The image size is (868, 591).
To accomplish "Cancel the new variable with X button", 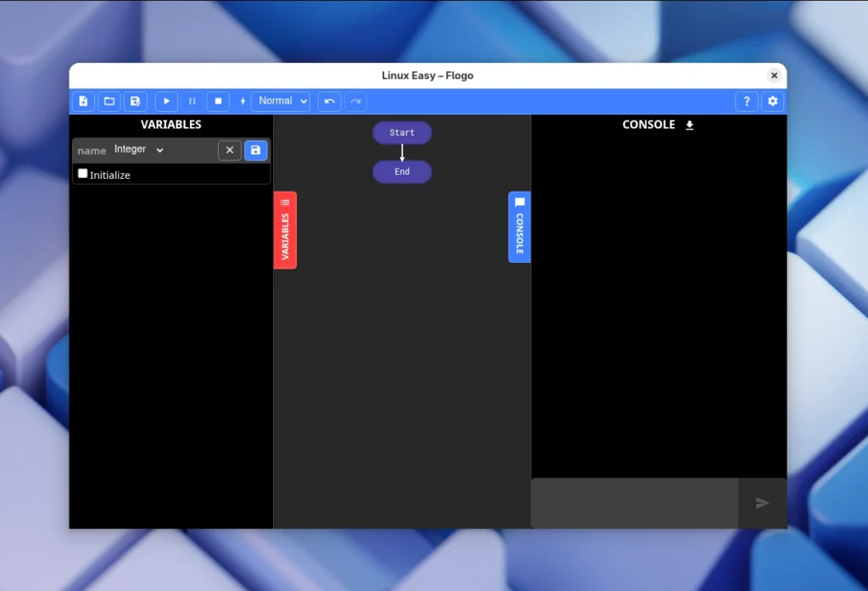I will tap(230, 150).
